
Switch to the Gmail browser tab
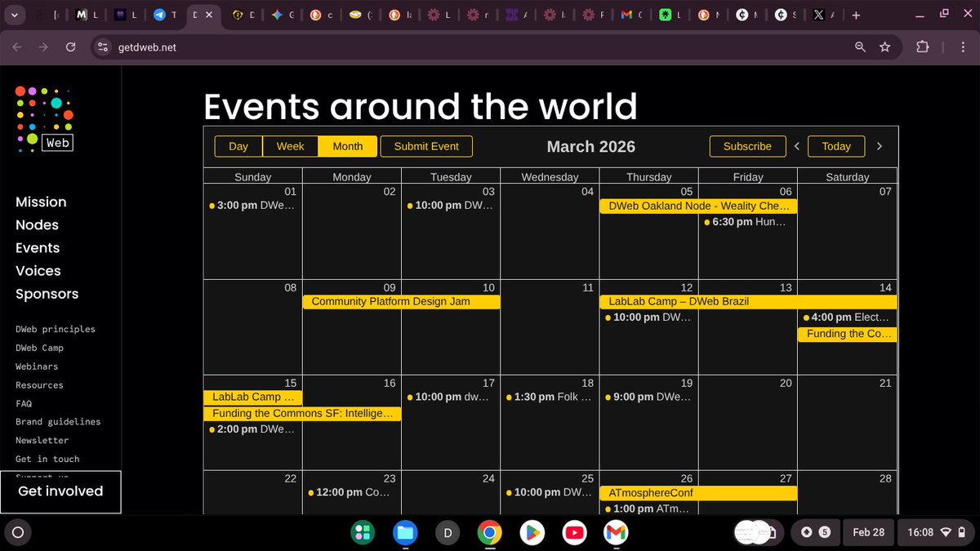click(632, 15)
